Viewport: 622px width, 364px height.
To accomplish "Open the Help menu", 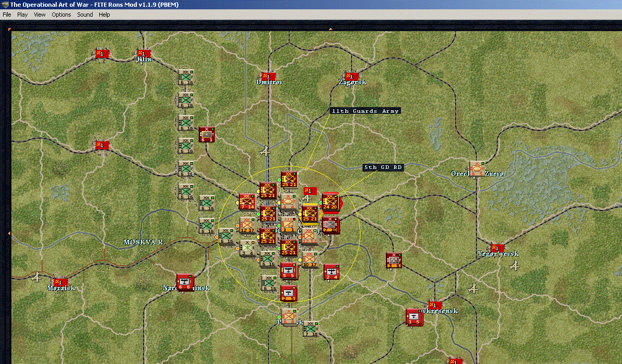I will point(105,15).
